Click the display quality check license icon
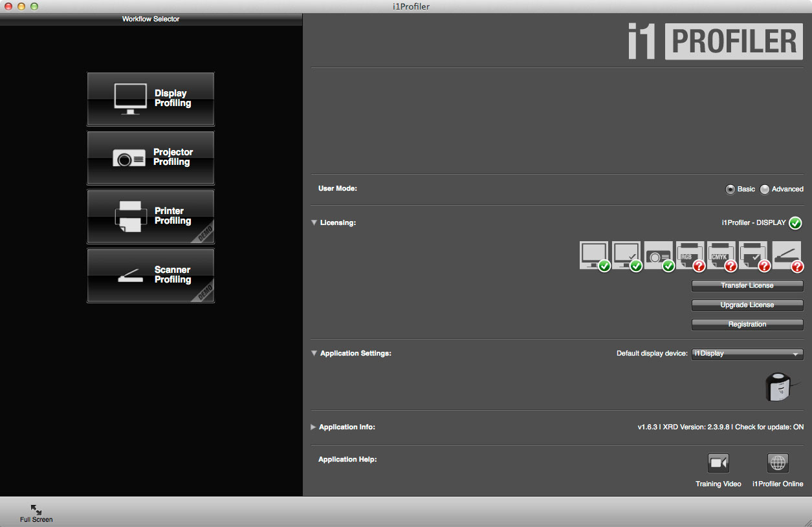Viewport: 812px width, 527px height. pos(628,256)
